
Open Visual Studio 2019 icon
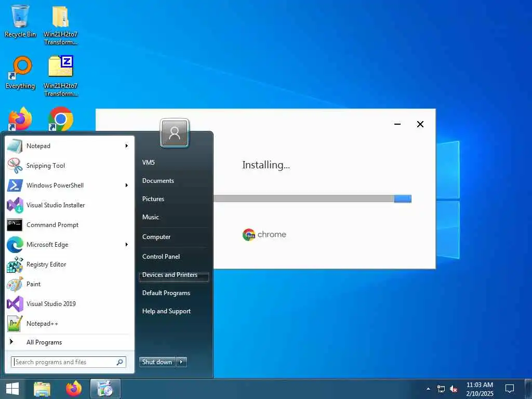[15, 303]
